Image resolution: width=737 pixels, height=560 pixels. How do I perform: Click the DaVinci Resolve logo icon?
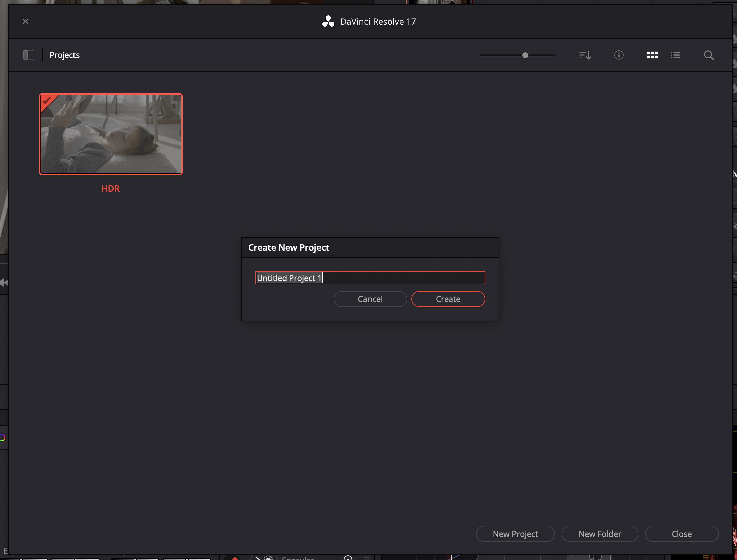pos(328,21)
